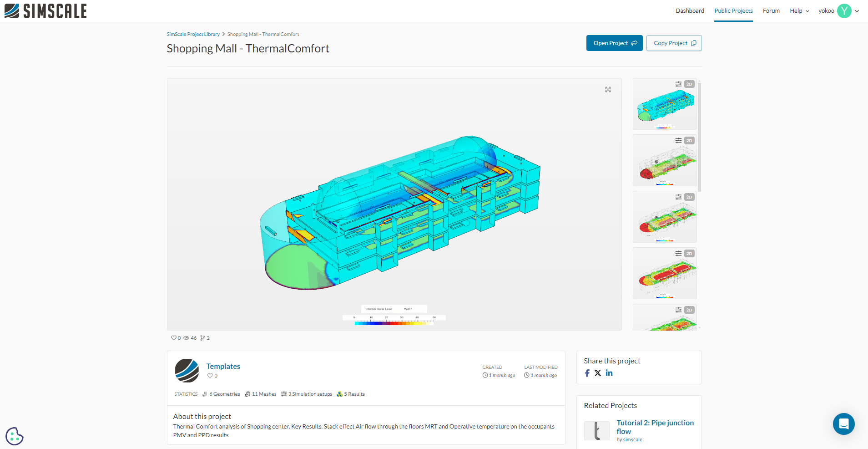Screen dimensions: 868x449
Task: Open the Help dropdown menu
Action: [798, 10]
